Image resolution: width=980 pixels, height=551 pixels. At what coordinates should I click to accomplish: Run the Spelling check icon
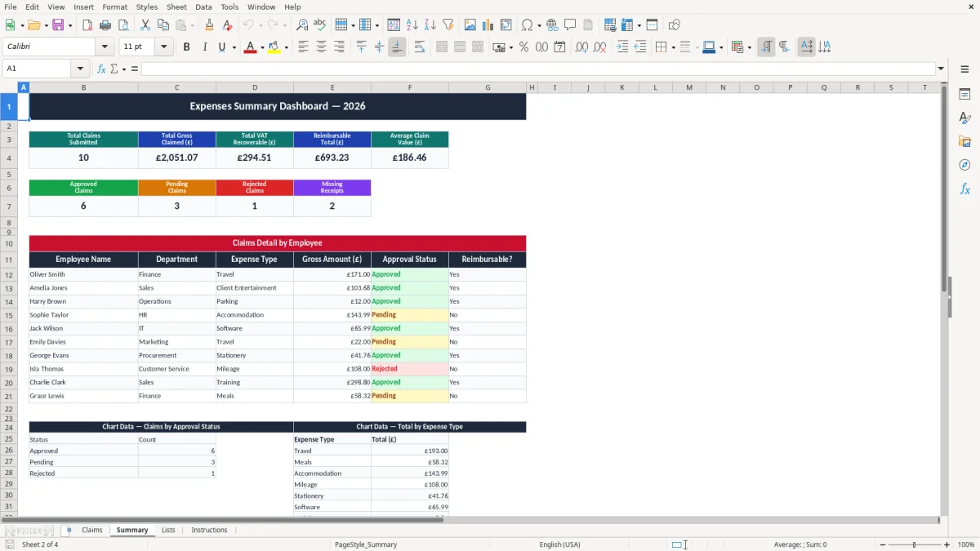[x=319, y=25]
